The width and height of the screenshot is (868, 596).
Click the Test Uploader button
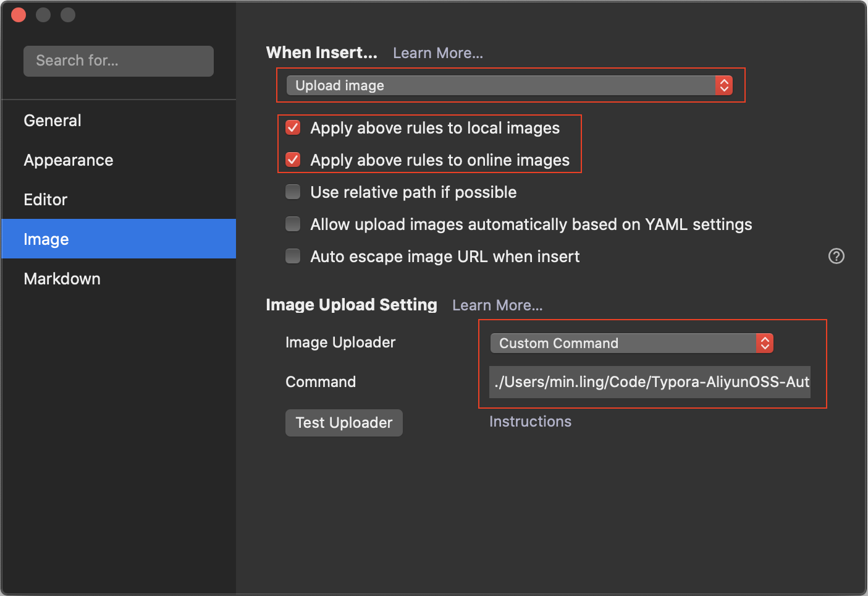coord(344,423)
